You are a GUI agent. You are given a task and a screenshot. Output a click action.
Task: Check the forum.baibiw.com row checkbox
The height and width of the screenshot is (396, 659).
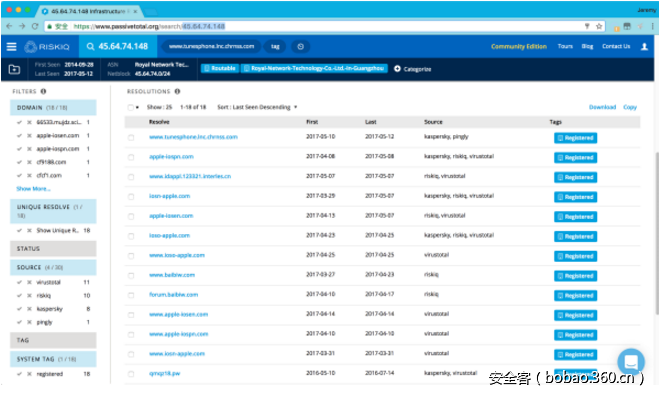click(131, 296)
